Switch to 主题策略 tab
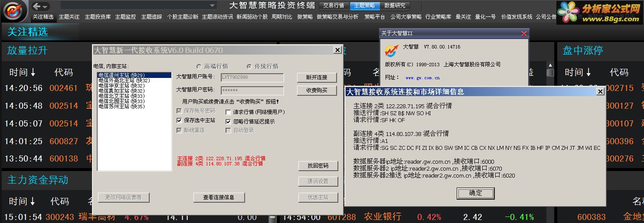The image size is (644, 223). point(364,6)
